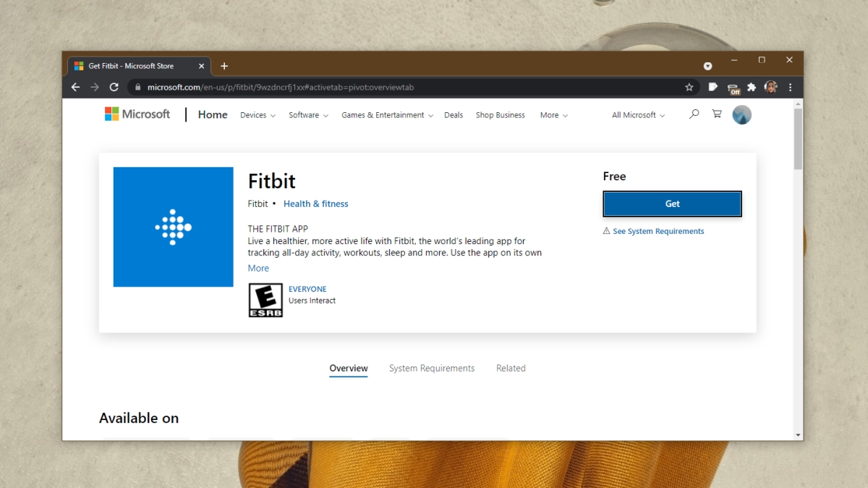Add a new browser tab
Screen dimensions: 868x488
(224, 66)
